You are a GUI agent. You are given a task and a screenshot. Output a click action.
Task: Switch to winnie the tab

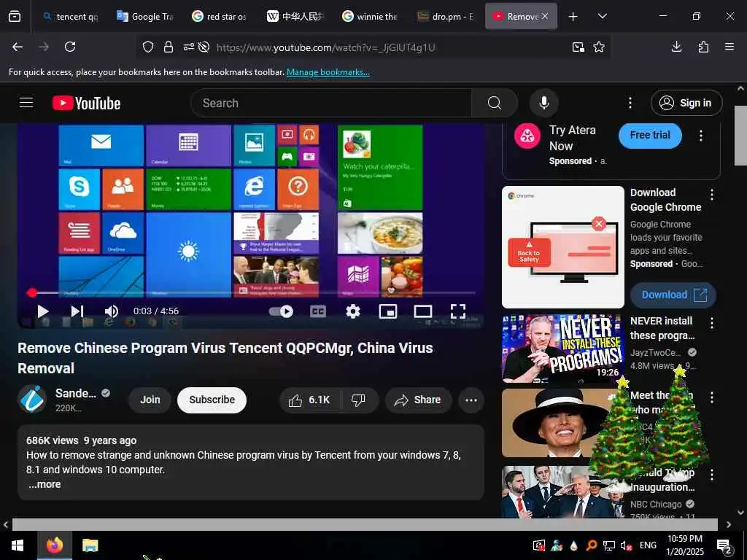point(371,16)
